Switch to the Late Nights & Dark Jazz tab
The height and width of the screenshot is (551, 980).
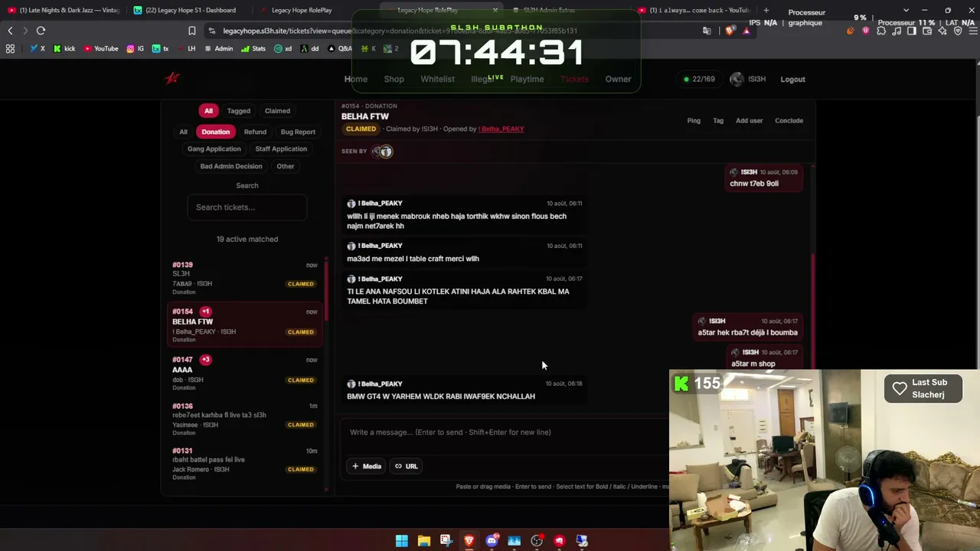pyautogui.click(x=64, y=10)
